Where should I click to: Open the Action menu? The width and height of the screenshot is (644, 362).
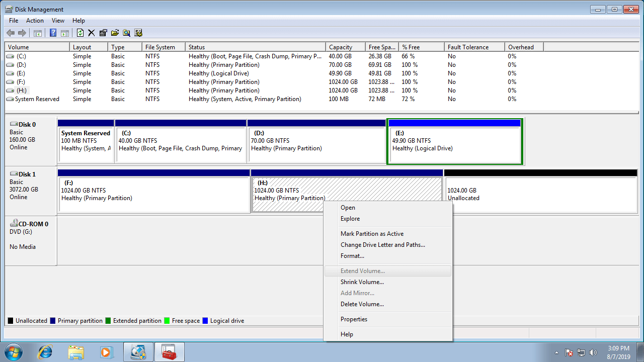click(35, 21)
